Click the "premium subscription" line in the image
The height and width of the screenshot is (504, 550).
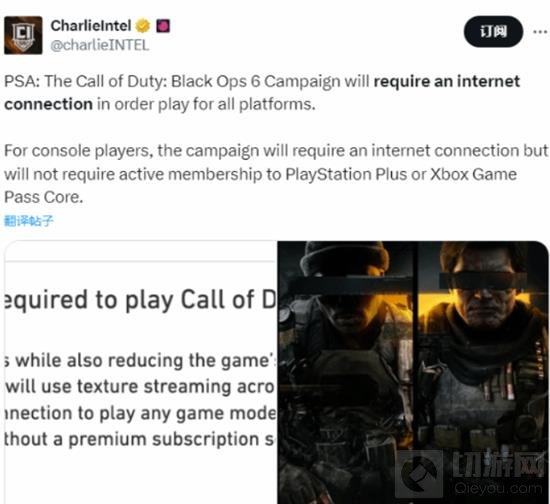pos(141,439)
